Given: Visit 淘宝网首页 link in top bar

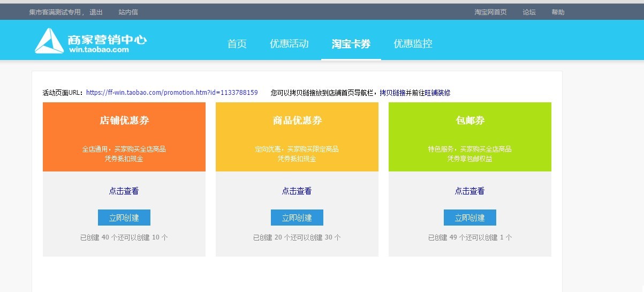Looking at the screenshot, I should point(490,12).
